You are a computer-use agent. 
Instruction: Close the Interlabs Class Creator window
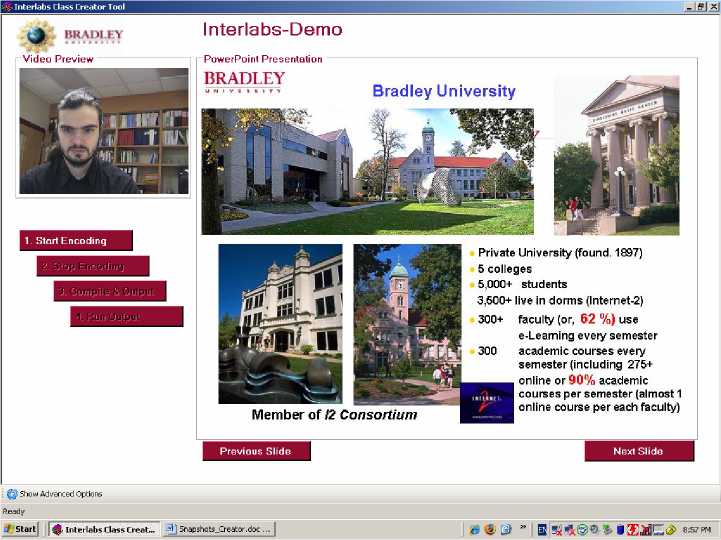click(x=713, y=6)
